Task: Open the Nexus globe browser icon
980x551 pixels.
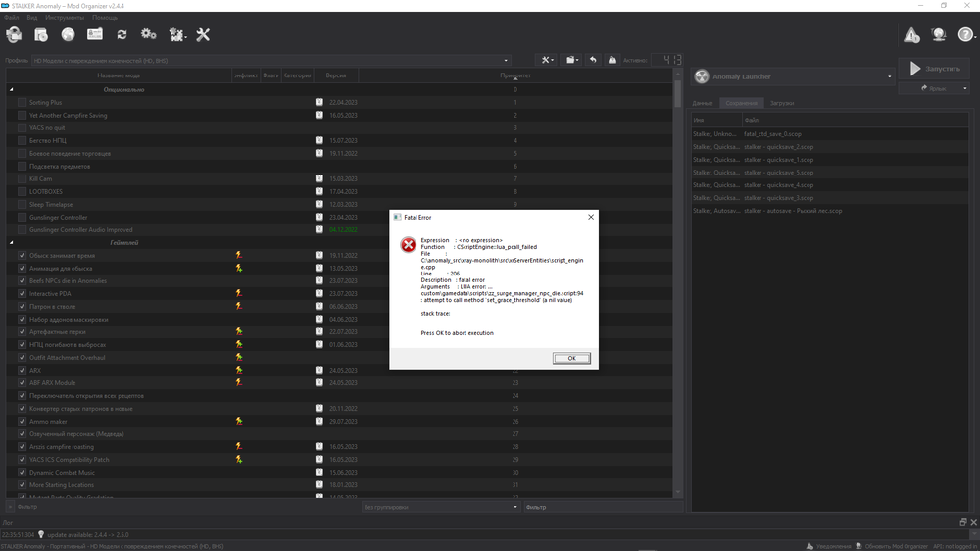Action: pos(69,35)
